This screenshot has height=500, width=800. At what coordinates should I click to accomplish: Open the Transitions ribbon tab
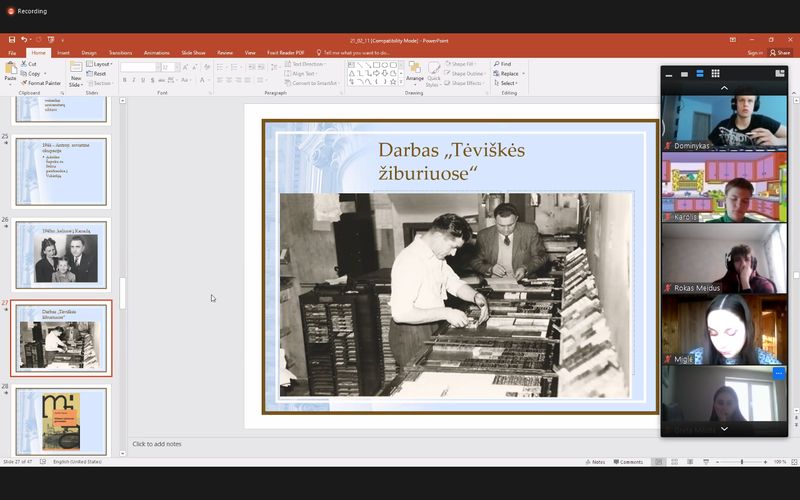pyautogui.click(x=120, y=52)
